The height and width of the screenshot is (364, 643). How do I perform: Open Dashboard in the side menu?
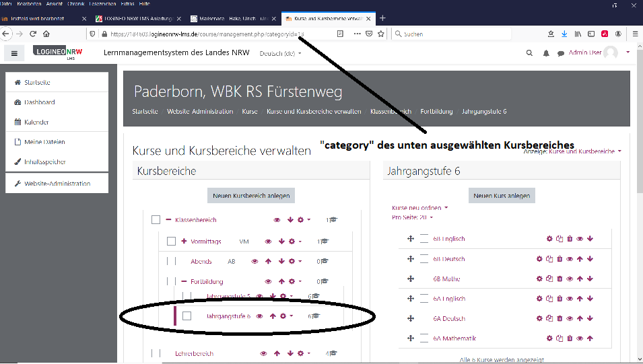click(39, 102)
